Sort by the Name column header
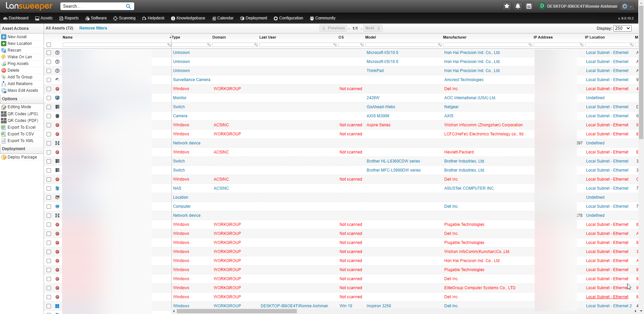This screenshot has width=644, height=314. click(67, 37)
